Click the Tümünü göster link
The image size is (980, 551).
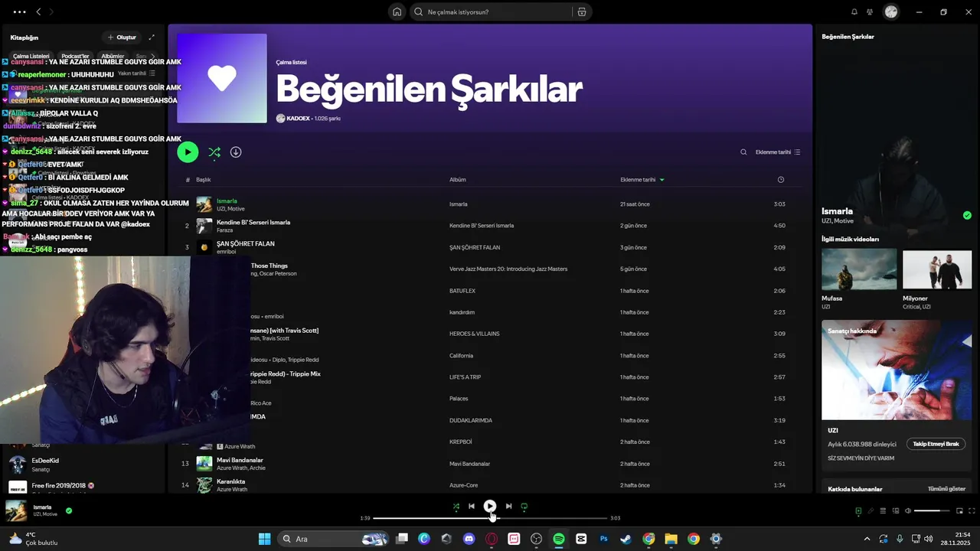pyautogui.click(x=946, y=489)
